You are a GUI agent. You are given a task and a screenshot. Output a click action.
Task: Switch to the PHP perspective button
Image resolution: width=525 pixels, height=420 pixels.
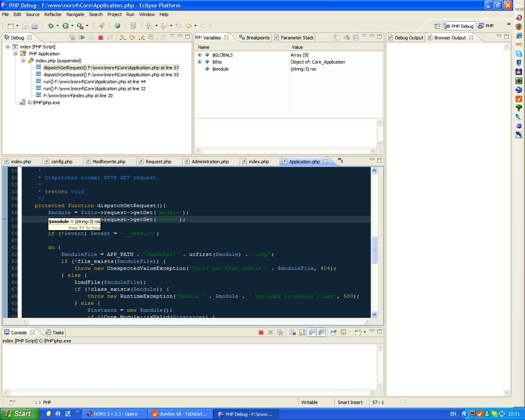tap(486, 26)
